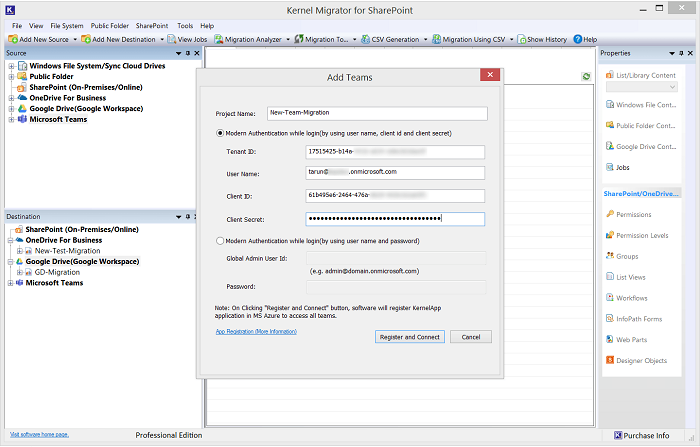Select the Permissions icon in Properties panel

tap(610, 214)
